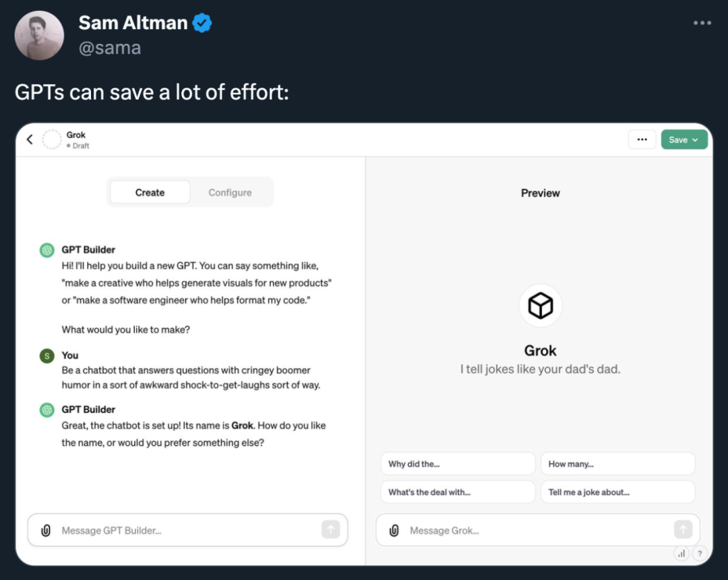728x580 pixels.
Task: Choose "Tell me a joke about..." suggestion
Action: (617, 492)
